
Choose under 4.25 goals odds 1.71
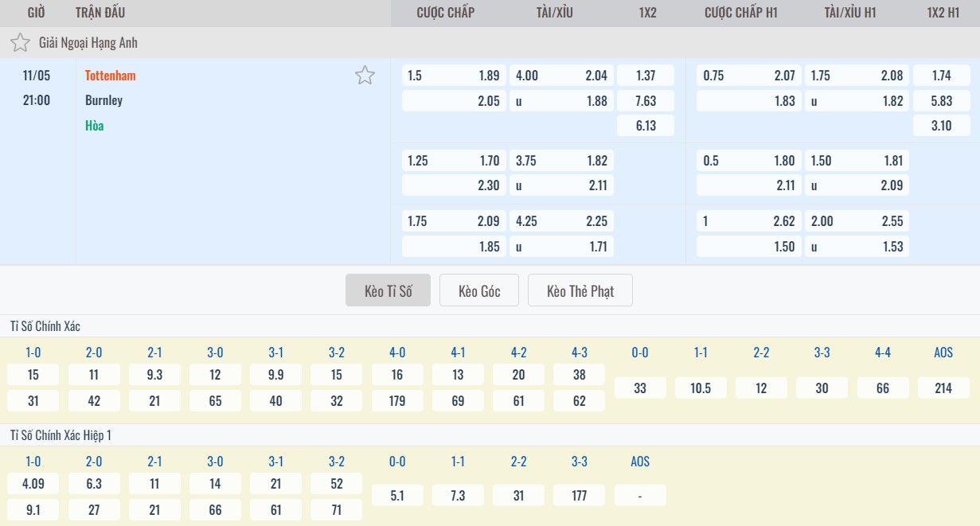[562, 247]
